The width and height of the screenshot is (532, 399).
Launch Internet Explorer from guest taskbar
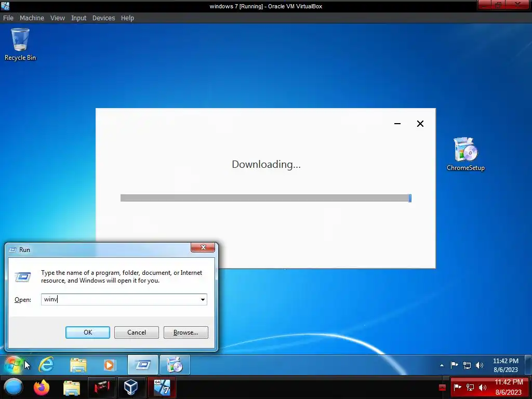(x=46, y=365)
